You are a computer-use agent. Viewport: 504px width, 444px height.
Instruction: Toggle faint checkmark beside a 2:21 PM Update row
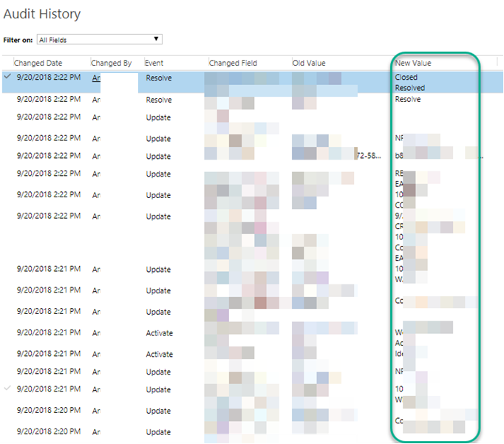pyautogui.click(x=7, y=389)
